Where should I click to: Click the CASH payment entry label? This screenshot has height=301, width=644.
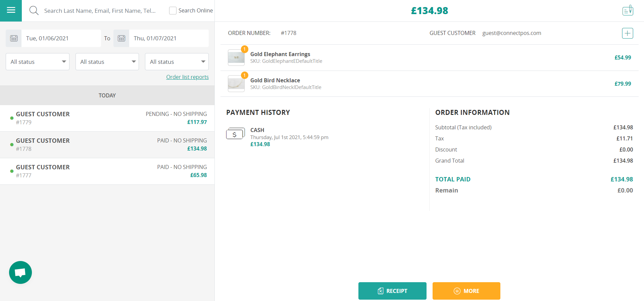point(257,130)
